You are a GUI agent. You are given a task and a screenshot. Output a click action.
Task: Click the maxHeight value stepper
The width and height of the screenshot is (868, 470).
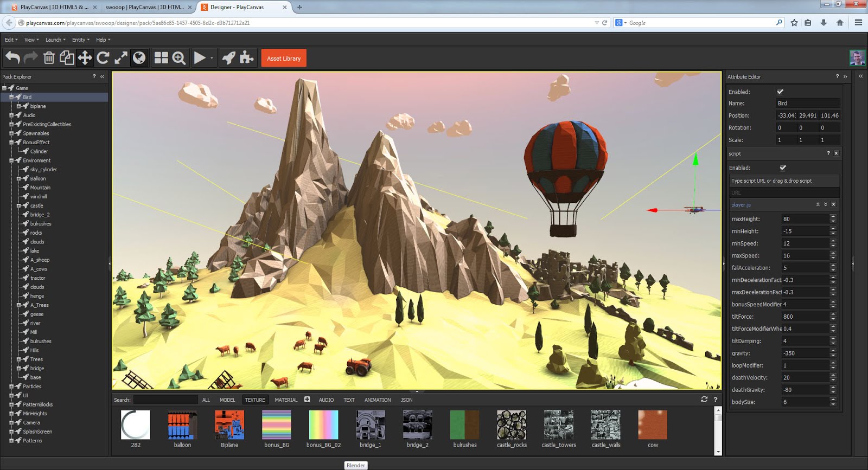point(833,219)
